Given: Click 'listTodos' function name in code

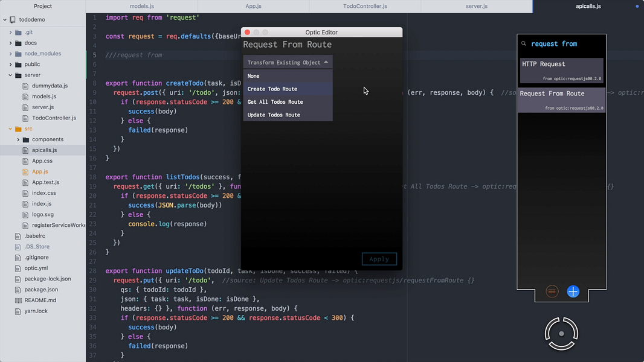Looking at the screenshot, I should [183, 177].
